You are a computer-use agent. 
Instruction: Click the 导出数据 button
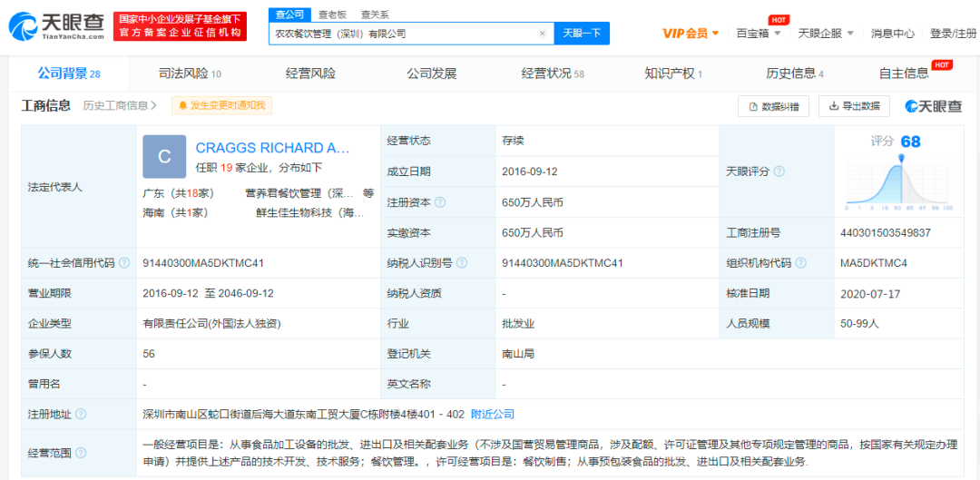(x=854, y=106)
